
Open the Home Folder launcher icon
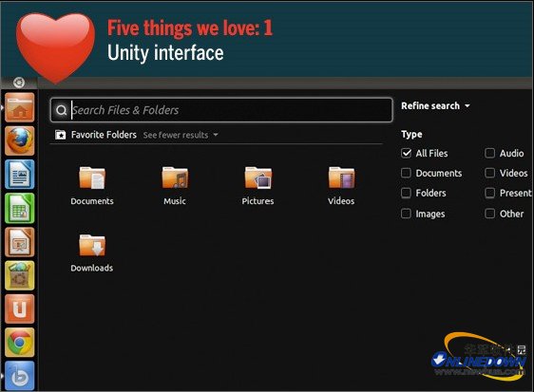(20, 107)
